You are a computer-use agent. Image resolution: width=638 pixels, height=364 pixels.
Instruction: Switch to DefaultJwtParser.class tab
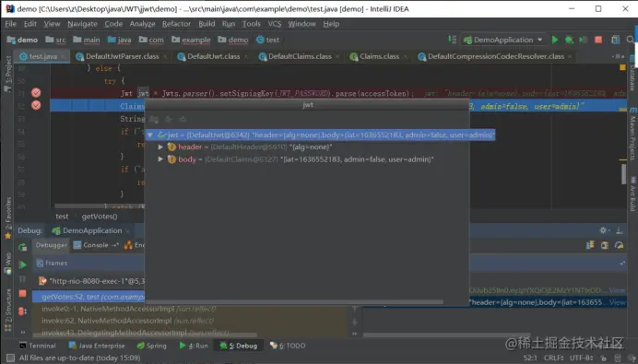pos(122,56)
